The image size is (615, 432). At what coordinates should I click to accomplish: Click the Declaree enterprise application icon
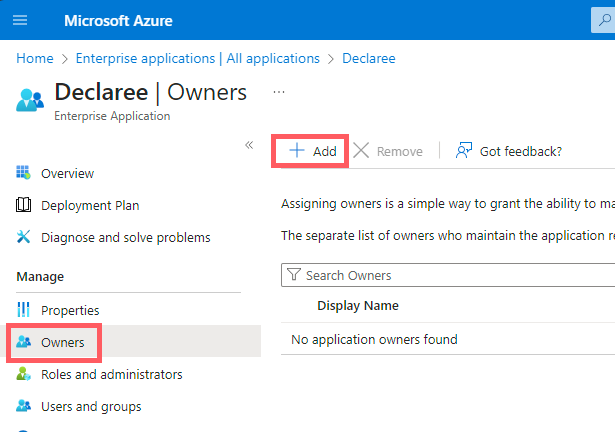point(30,101)
